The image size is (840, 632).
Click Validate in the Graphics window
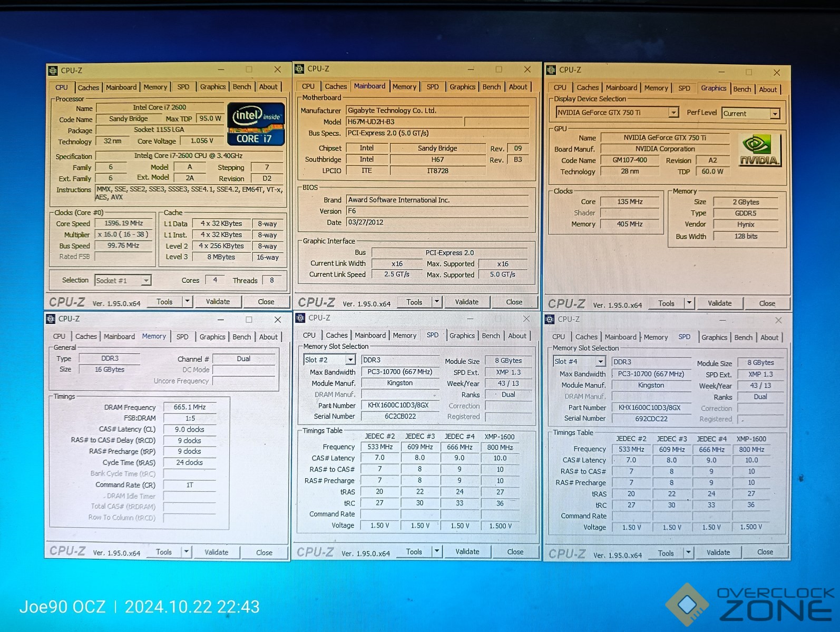pos(719,303)
